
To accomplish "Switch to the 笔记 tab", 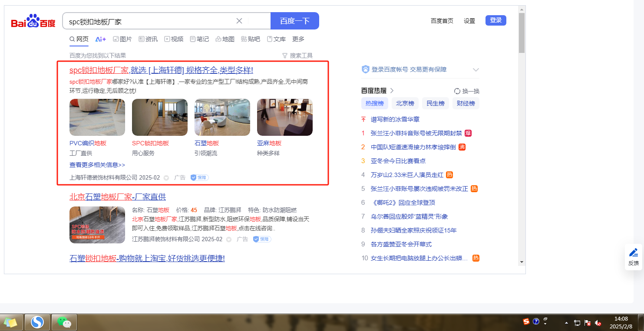I will pos(199,39).
